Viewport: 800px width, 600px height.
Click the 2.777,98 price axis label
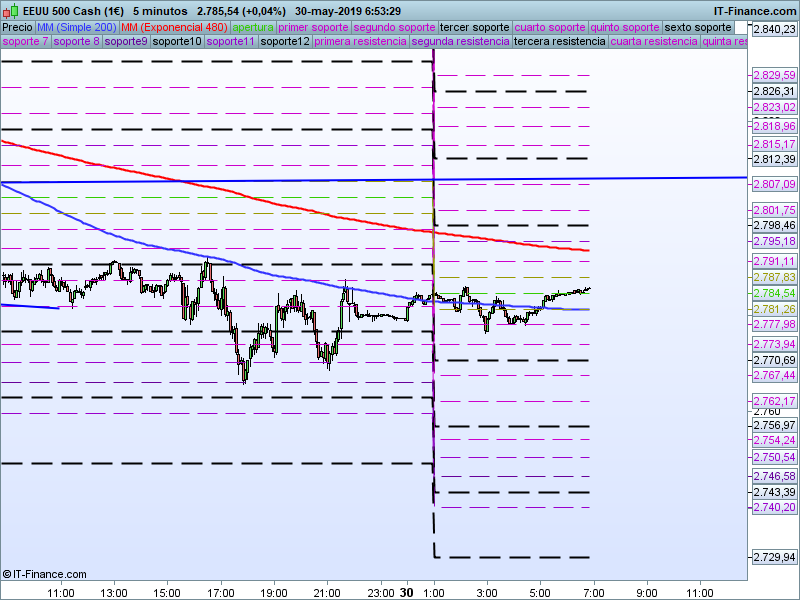774,324
